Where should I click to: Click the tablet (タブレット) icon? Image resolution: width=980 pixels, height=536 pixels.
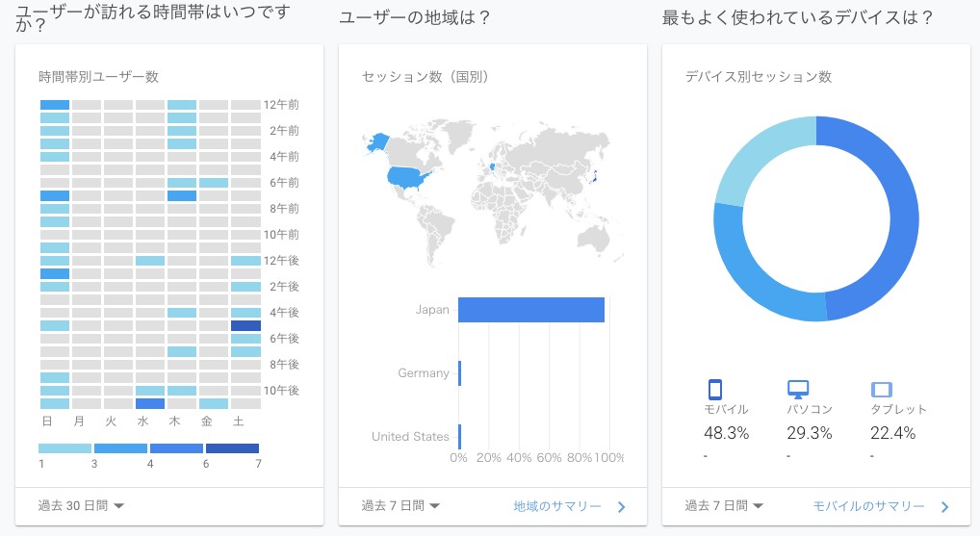point(881,390)
